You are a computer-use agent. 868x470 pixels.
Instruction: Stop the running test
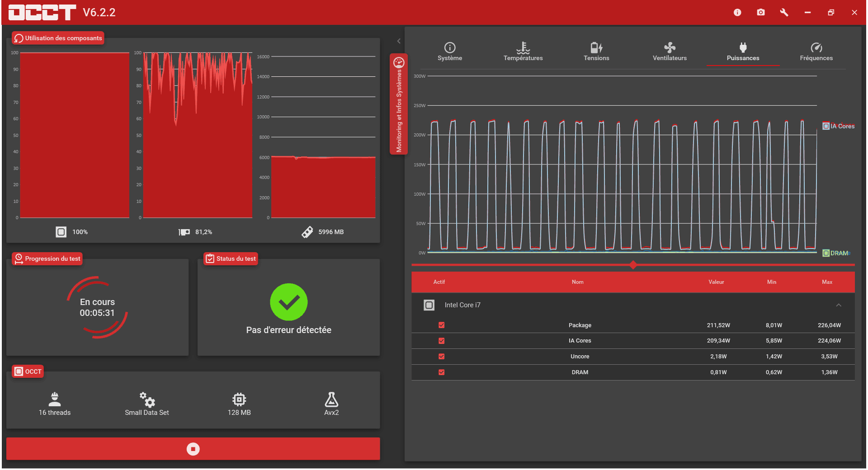point(193,449)
